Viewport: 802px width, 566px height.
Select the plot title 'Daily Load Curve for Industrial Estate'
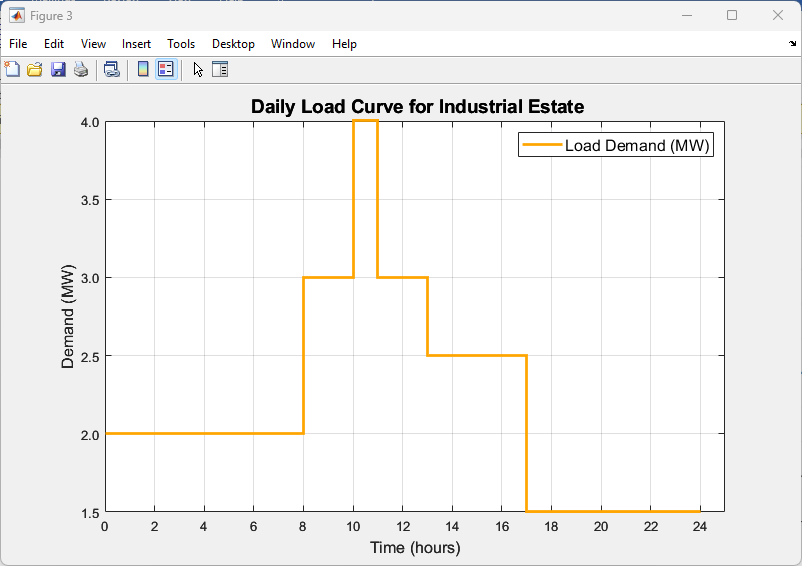[x=417, y=106]
